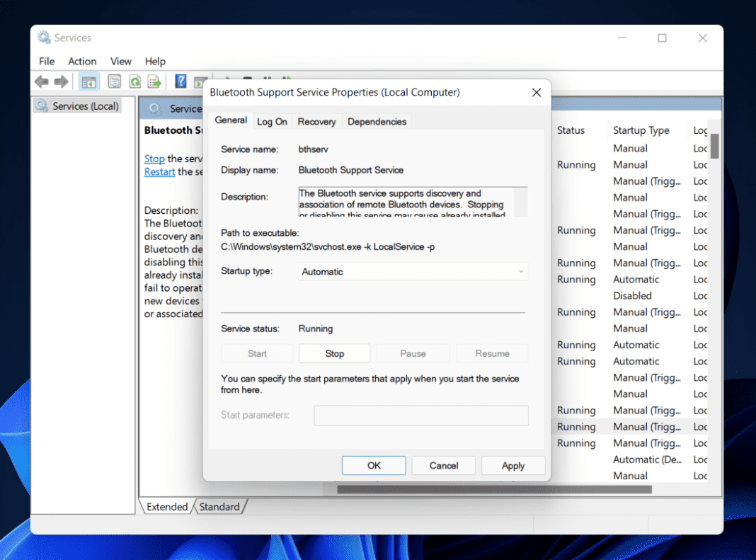Click the Services gear icon in title bar
The image size is (756, 560).
44,37
